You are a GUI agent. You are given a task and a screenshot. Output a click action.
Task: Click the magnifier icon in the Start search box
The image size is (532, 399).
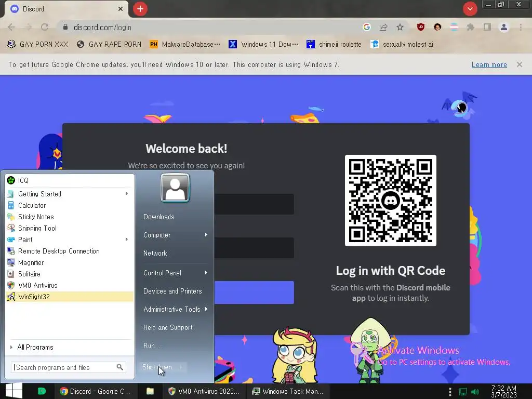tap(120, 367)
